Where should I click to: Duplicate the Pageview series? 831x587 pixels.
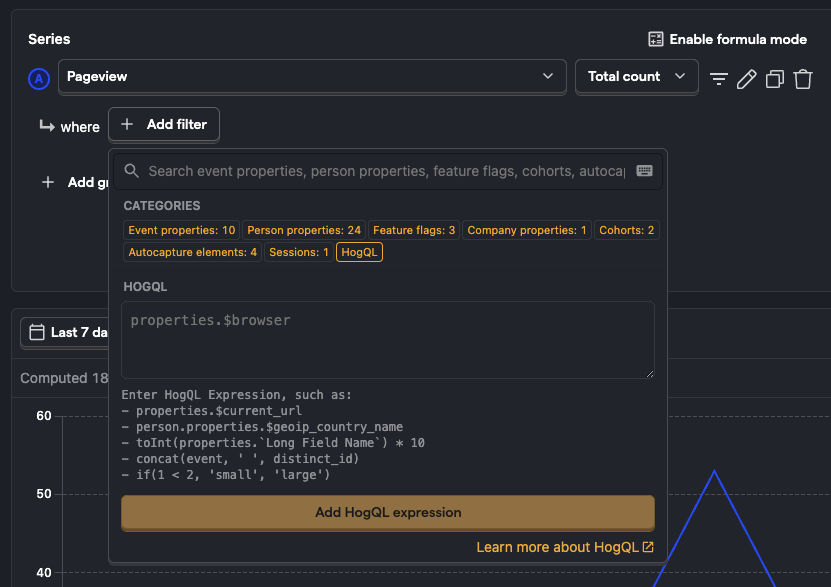(775, 79)
